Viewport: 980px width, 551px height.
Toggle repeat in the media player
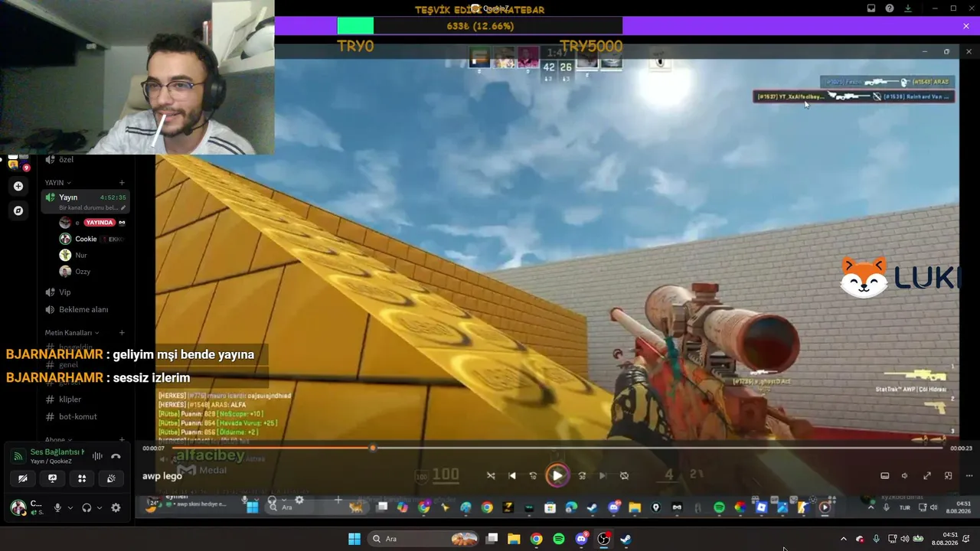tap(624, 475)
